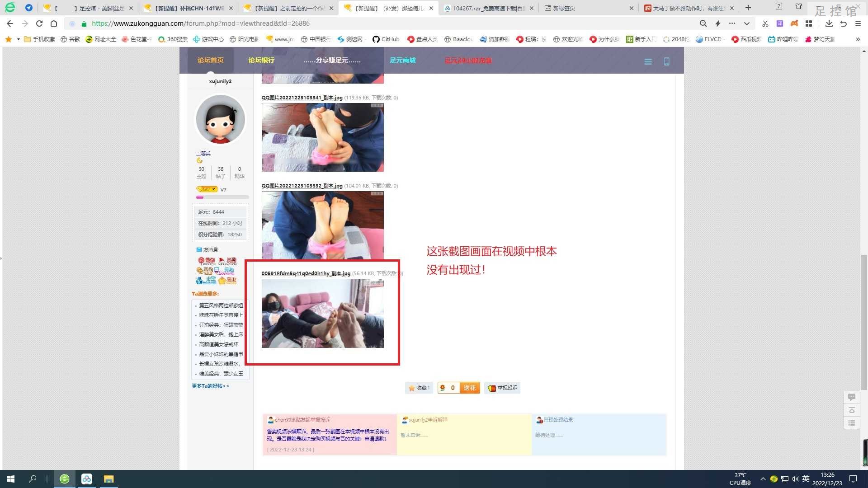Click the volume speaker tray icon

[795, 479]
